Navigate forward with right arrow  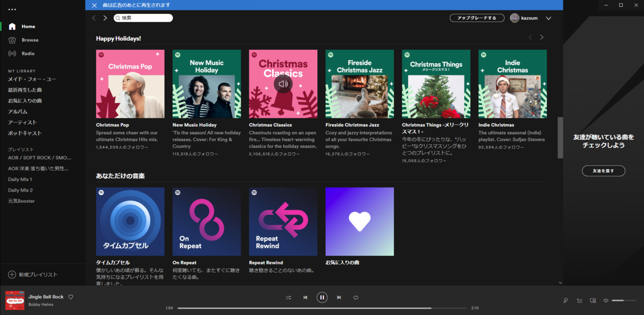pos(105,18)
